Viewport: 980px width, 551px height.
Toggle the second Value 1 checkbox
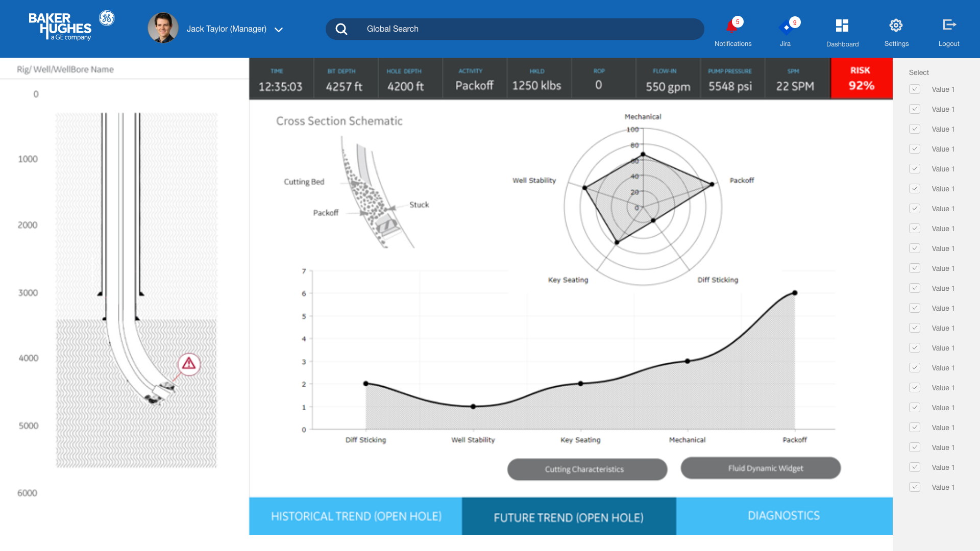tap(915, 109)
